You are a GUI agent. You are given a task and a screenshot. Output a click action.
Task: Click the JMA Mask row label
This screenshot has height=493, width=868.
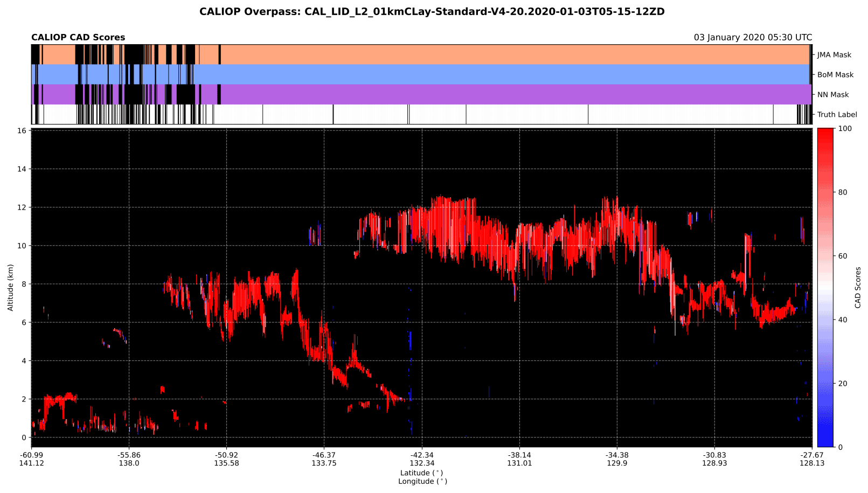coord(834,55)
